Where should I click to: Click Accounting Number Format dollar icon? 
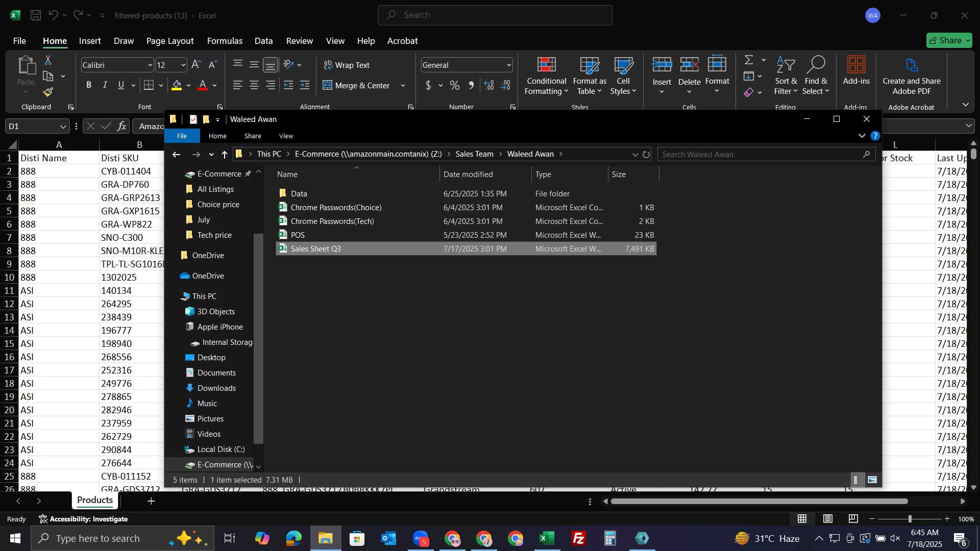point(428,85)
